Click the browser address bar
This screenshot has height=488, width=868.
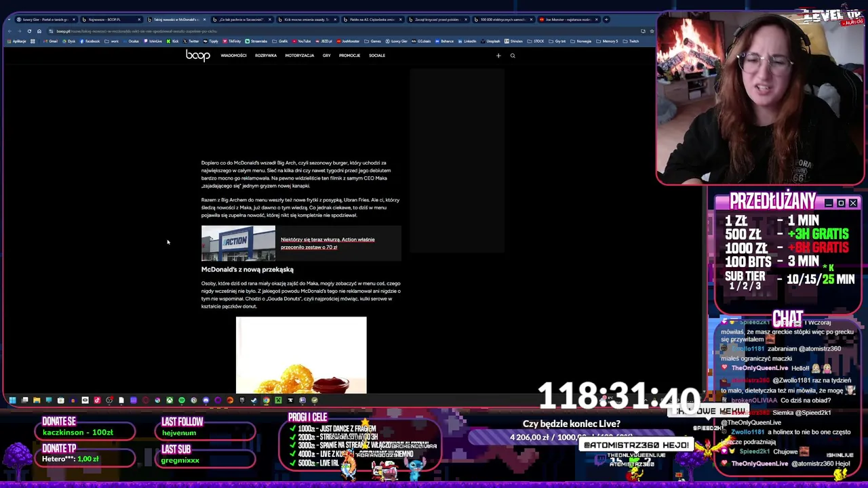(339, 31)
